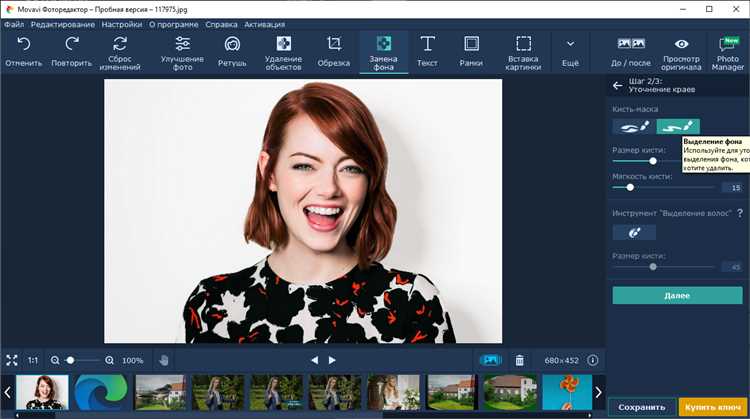Click the Далее button

click(677, 296)
